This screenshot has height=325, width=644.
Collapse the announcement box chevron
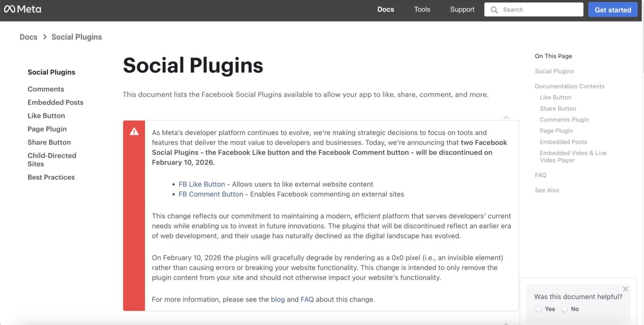(506, 118)
